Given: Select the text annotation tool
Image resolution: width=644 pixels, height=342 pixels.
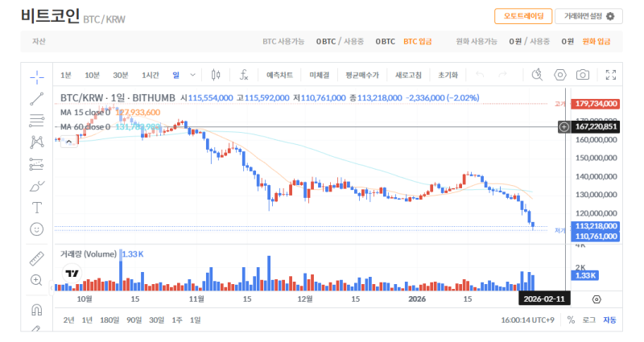Looking at the screenshot, I should pyautogui.click(x=36, y=208).
